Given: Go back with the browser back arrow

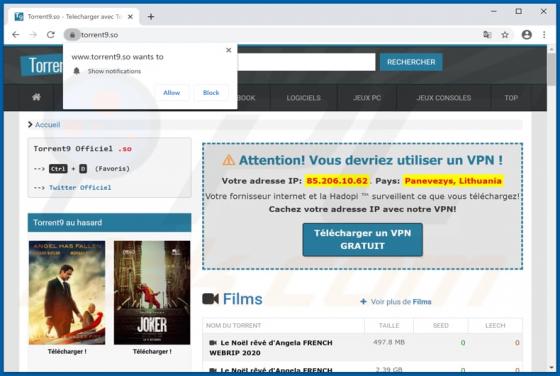Looking at the screenshot, I should [x=16, y=35].
